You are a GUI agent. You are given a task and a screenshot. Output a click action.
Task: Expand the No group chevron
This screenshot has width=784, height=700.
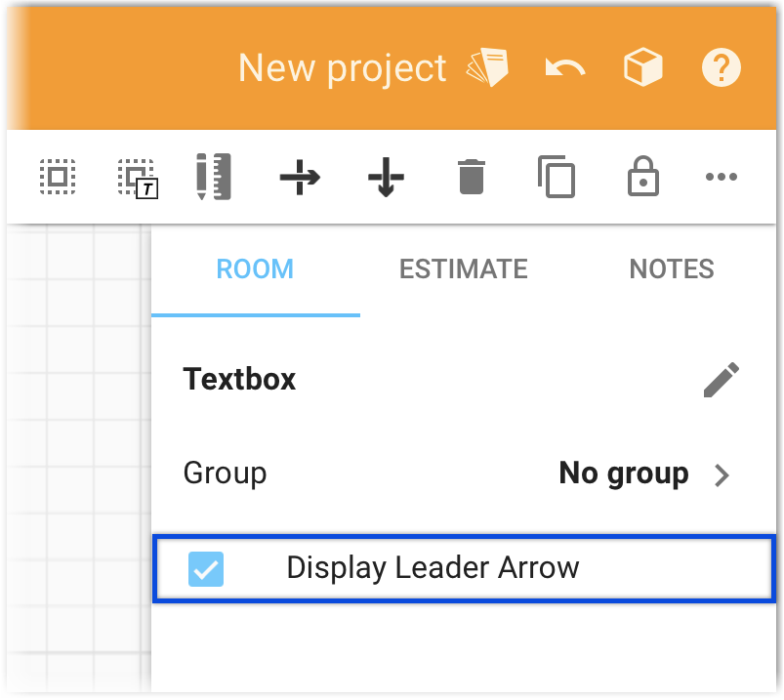(x=722, y=475)
